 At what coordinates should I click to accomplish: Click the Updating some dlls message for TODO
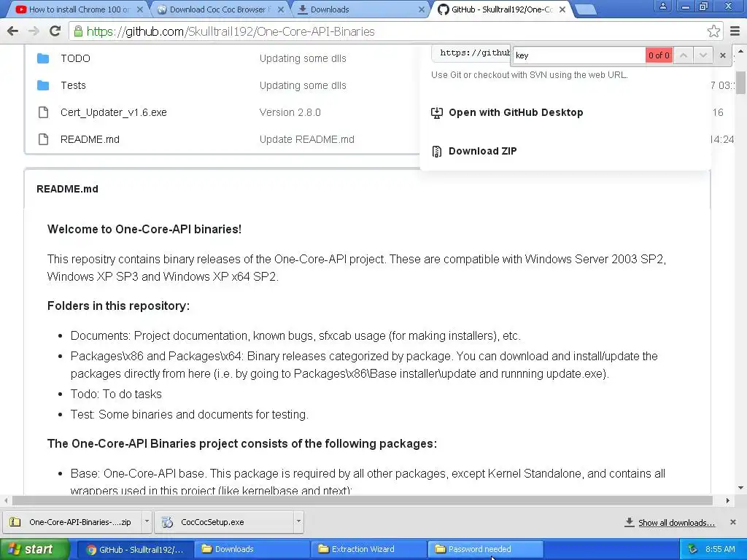click(x=303, y=58)
